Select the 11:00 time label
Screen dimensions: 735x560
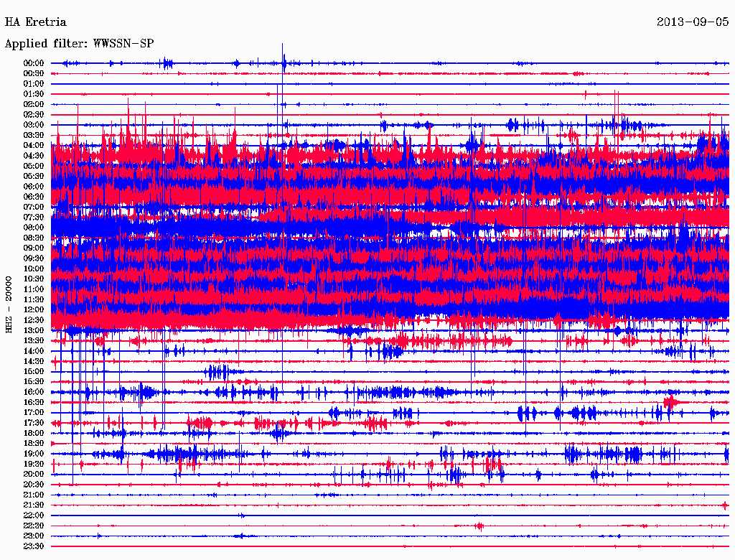point(34,289)
